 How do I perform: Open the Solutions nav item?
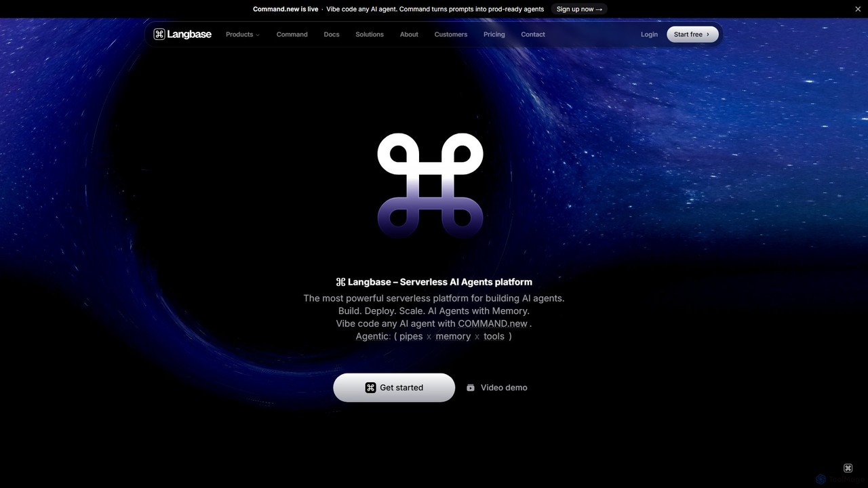coord(370,35)
